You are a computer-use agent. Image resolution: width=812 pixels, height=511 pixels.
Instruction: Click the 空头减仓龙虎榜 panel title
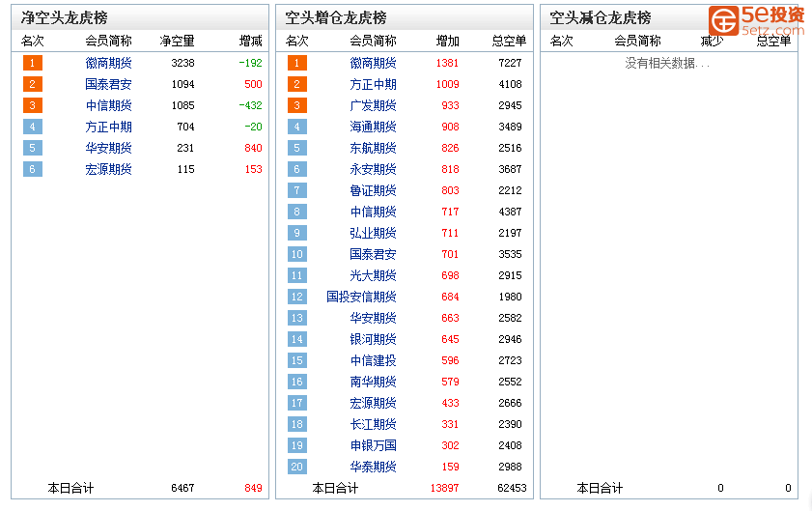point(601,18)
